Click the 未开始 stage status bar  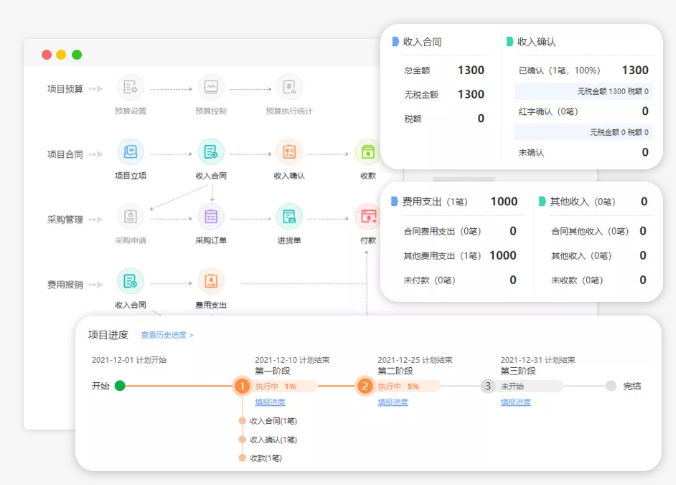(x=530, y=386)
